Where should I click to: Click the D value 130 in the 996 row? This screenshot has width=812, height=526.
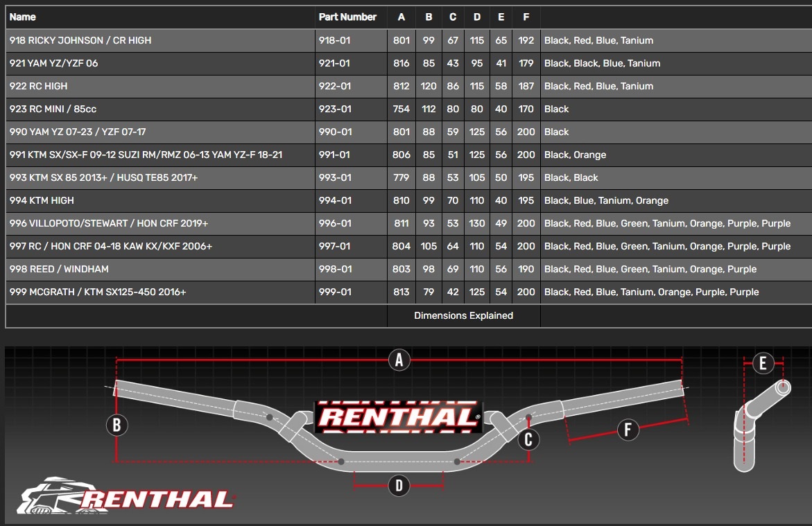(x=477, y=223)
